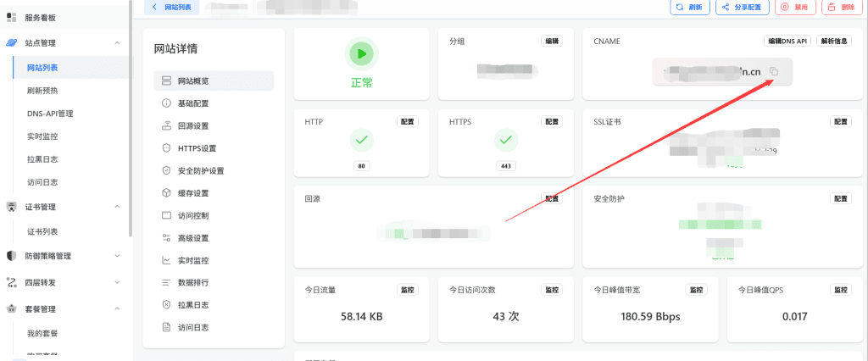Click the 套餐管理 basket icon
The width and height of the screenshot is (868, 361).
tap(11, 309)
